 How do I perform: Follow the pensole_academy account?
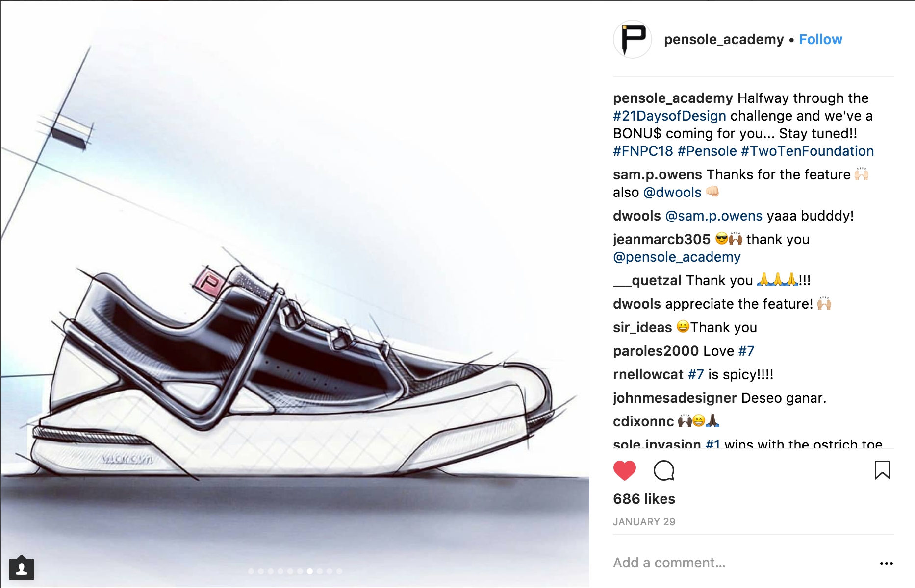(x=820, y=39)
